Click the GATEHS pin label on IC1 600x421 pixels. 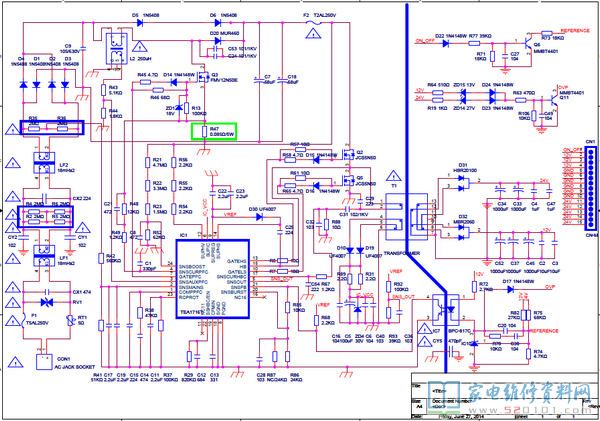(x=237, y=261)
